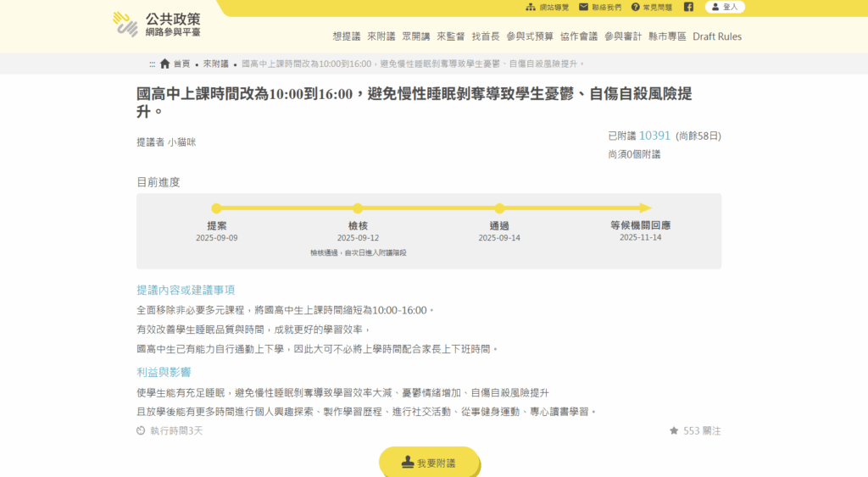
Task: Open the 想提議 menu
Action: [347, 36]
